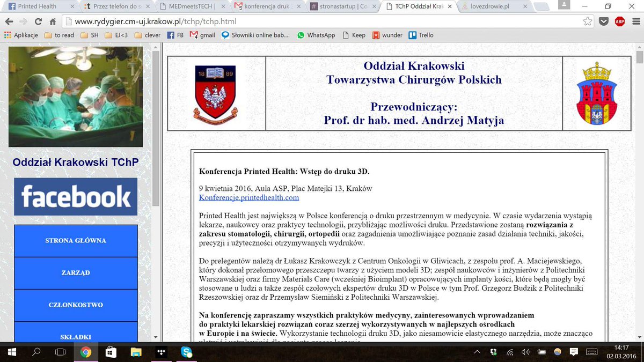Expand hidden system tray icons
Screen dimensions: 644x362
[x=477, y=353]
